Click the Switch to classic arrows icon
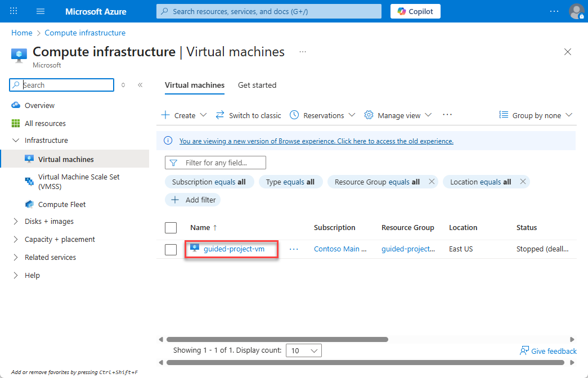The width and height of the screenshot is (588, 378). (x=220, y=115)
